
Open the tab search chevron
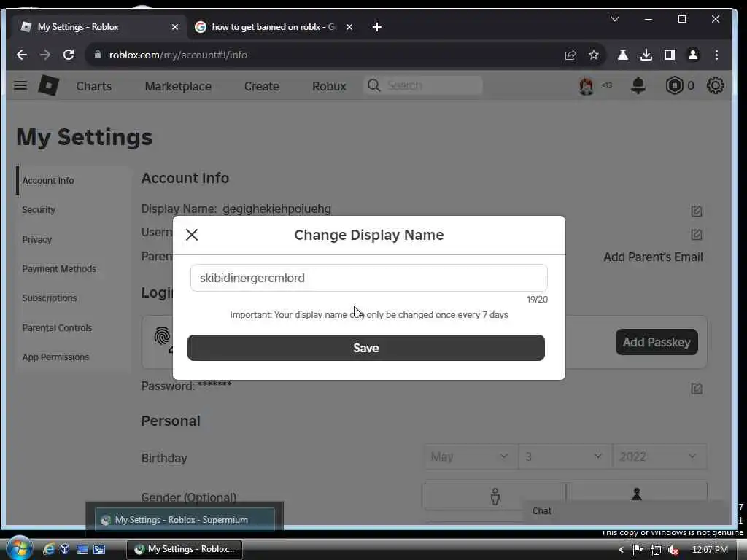pyautogui.click(x=614, y=19)
